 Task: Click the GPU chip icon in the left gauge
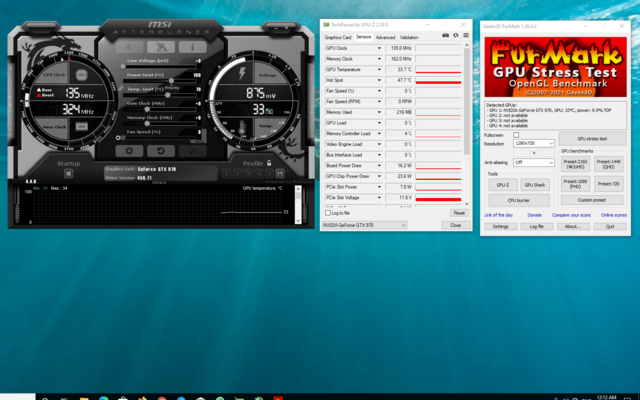(81, 75)
